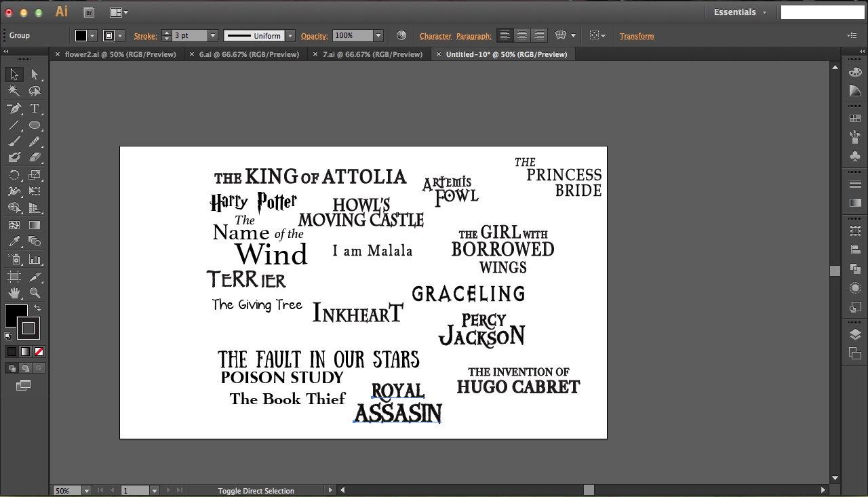Open the Layers panel

click(x=855, y=334)
